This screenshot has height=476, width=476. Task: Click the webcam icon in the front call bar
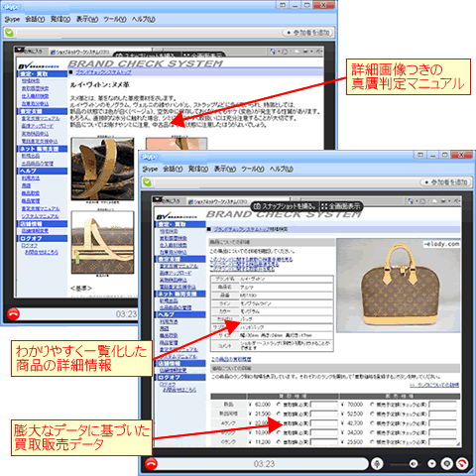tap(446, 464)
